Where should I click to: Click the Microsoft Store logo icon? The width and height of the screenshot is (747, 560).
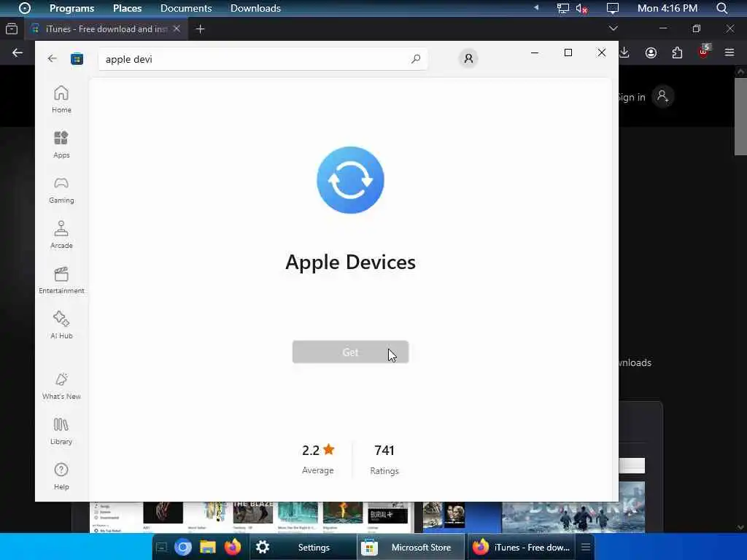point(77,59)
